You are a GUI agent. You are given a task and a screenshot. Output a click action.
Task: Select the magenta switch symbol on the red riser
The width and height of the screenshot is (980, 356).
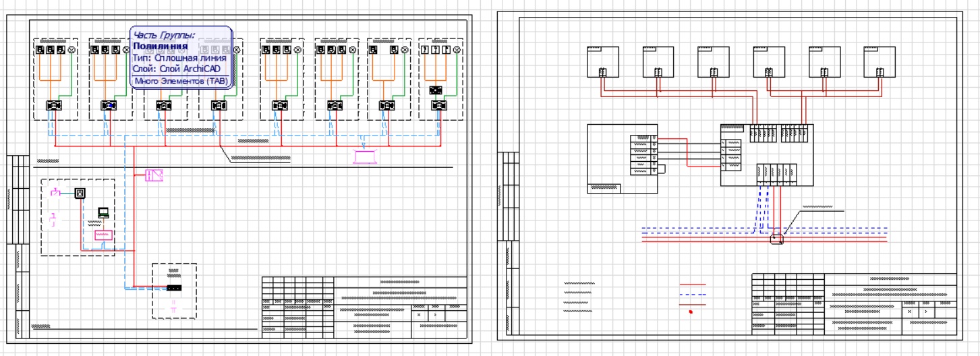coord(154,175)
